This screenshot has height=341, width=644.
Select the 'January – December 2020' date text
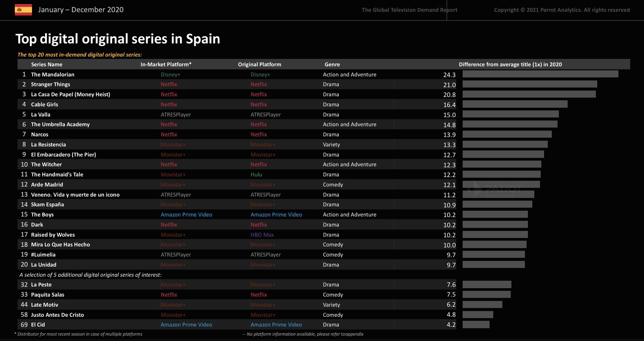tap(81, 10)
